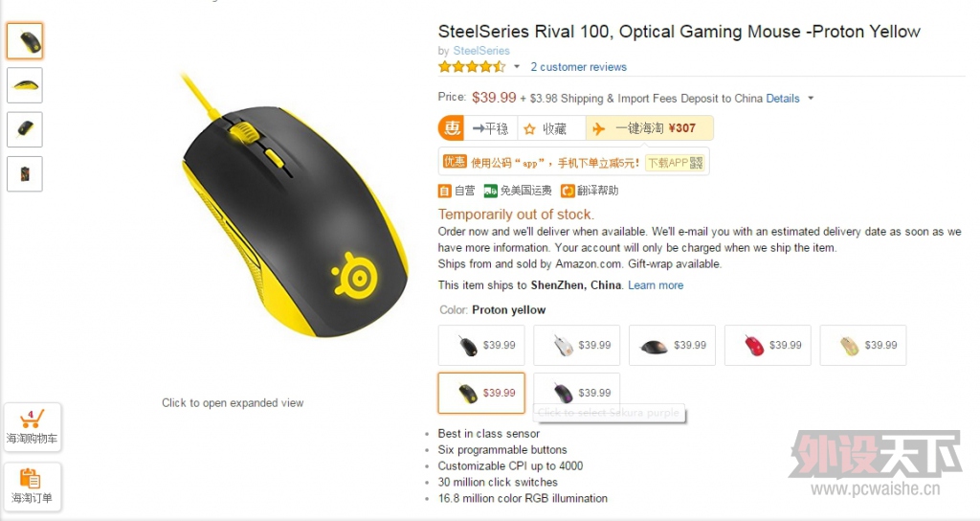
Task: Open the SteelSeries brand link
Action: (481, 51)
